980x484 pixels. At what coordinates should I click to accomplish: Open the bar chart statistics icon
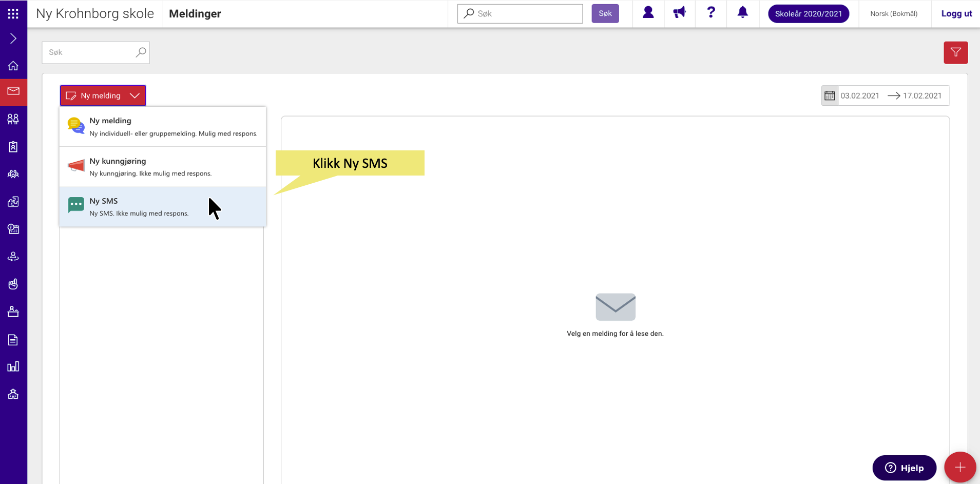pyautogui.click(x=13, y=366)
